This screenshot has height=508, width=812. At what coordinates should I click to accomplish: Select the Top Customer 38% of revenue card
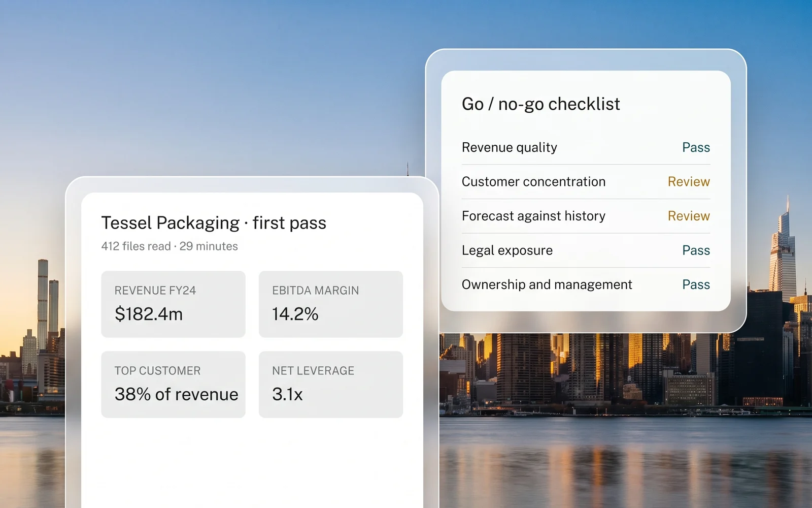point(173,385)
